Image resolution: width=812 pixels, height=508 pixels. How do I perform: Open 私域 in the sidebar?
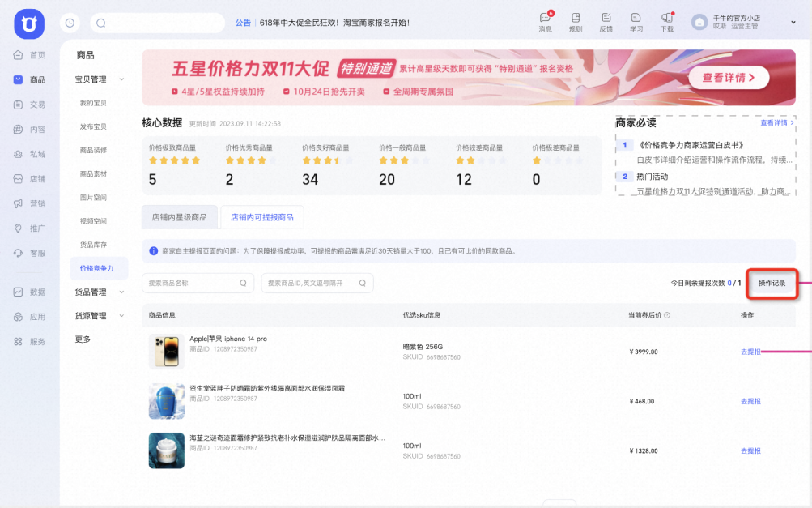[29, 155]
